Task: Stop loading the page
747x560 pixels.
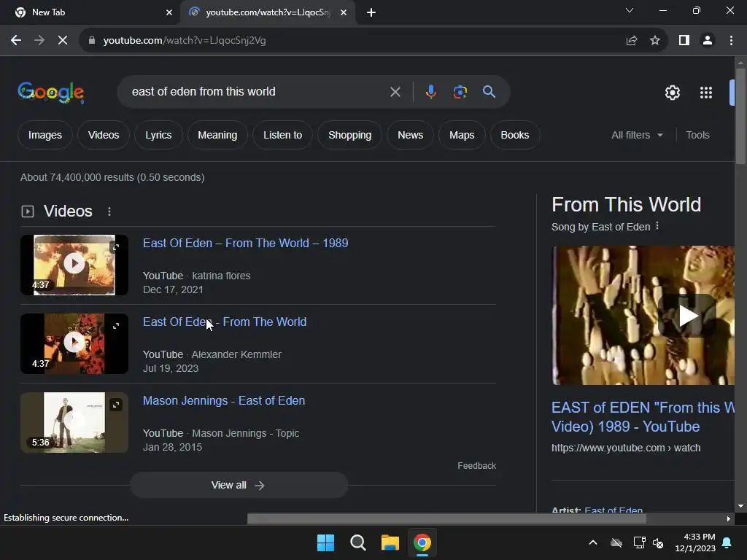Action: (63, 41)
